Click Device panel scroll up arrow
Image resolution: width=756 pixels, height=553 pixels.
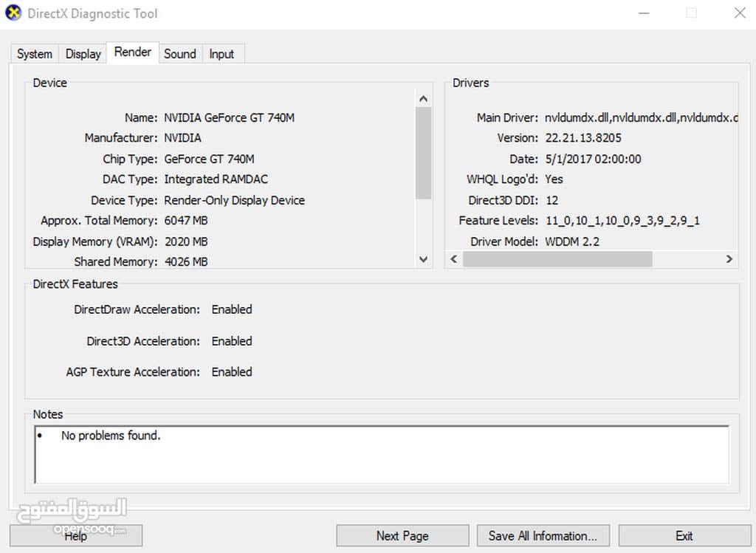423,99
